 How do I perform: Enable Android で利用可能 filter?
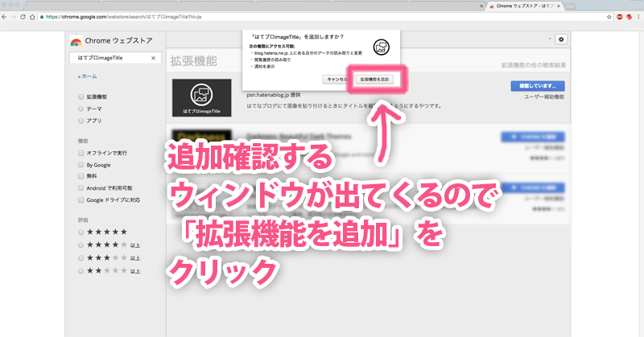[81, 188]
